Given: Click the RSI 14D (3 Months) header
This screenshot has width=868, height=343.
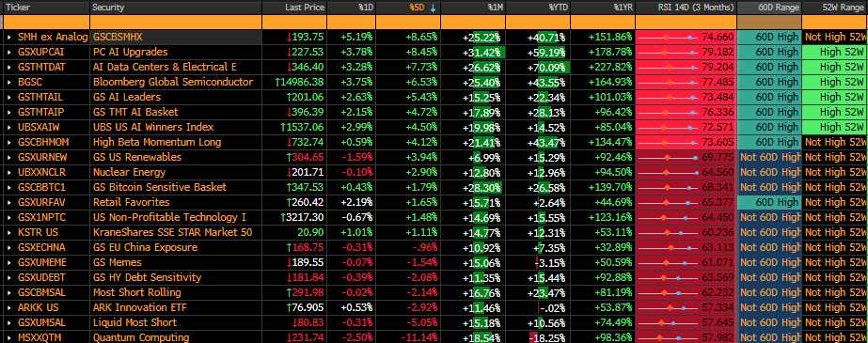Looking at the screenshot, I should point(686,8).
